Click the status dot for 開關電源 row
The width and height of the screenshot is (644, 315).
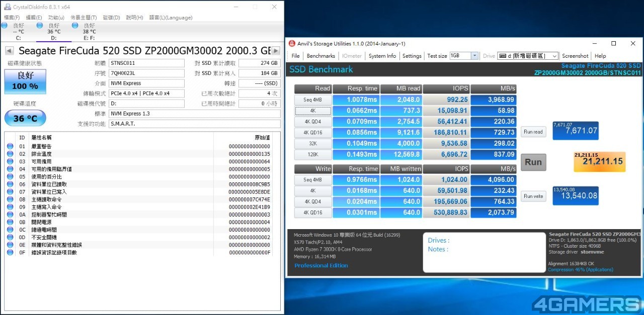pos(10,222)
